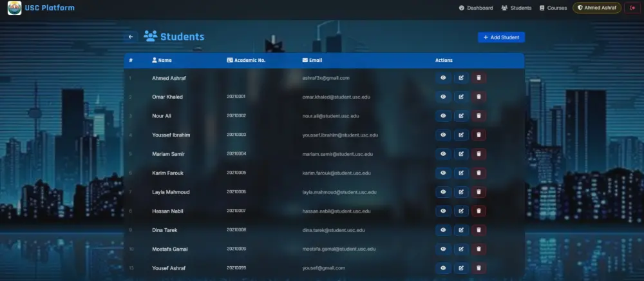This screenshot has height=281, width=644.
Task: Select academic number 20210001
Action: [x=236, y=97]
